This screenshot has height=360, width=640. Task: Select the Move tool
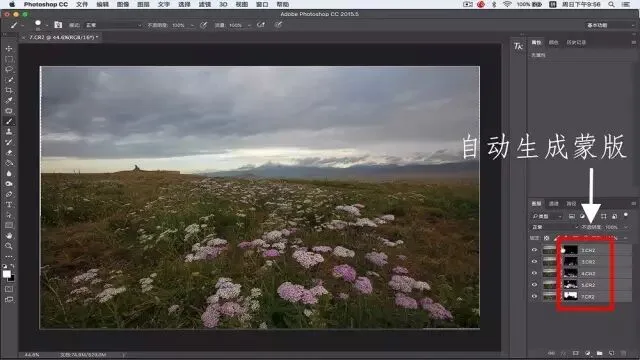coord(9,49)
